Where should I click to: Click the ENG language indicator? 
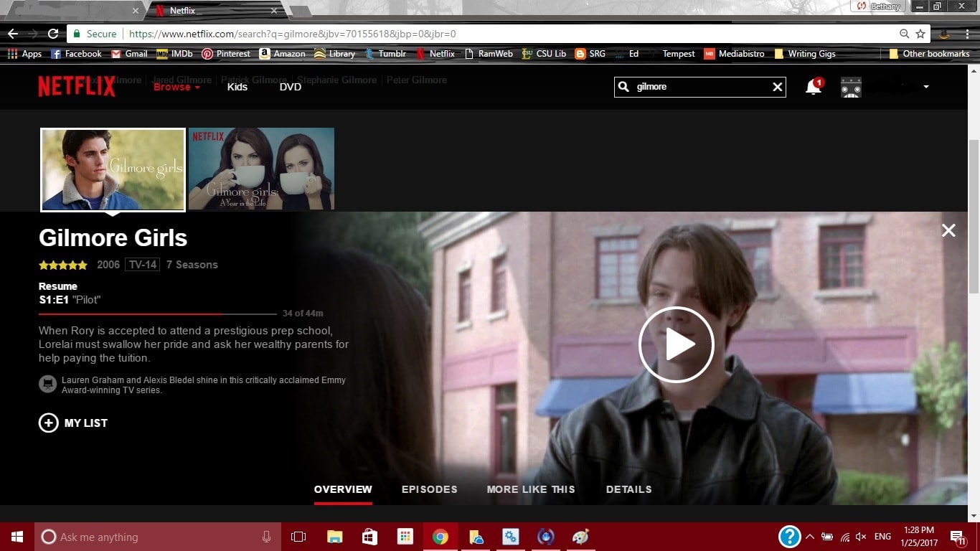882,537
